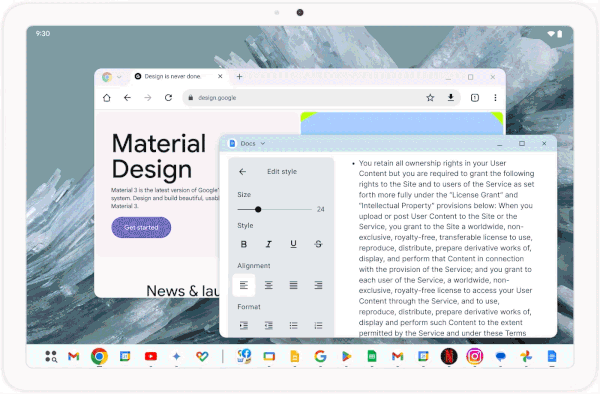Open Google Docs from the taskbar

coord(552,357)
